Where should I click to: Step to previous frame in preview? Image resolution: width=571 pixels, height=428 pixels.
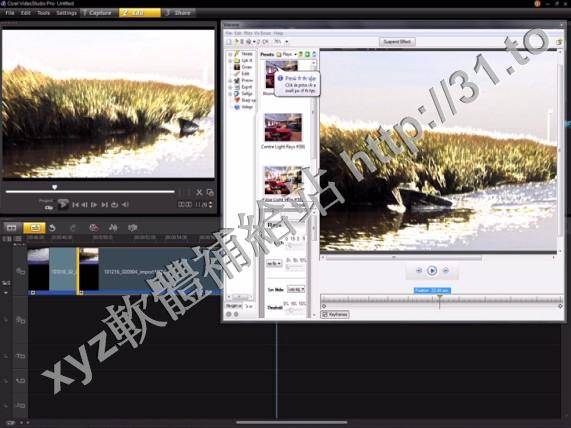coord(84,205)
